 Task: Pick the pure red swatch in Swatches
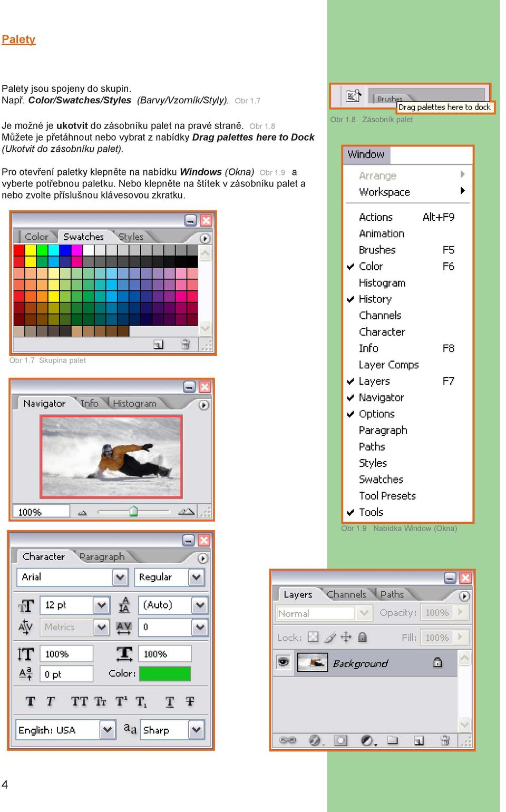coord(19,250)
